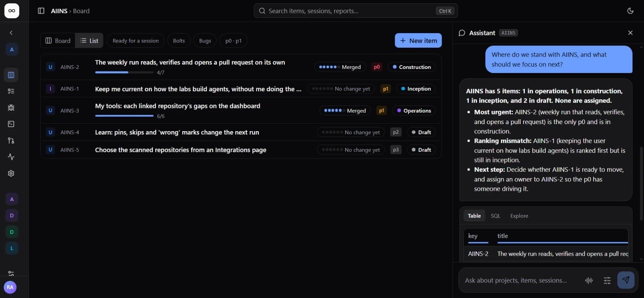
Task: Select the L project badge
Action: pos(12,248)
